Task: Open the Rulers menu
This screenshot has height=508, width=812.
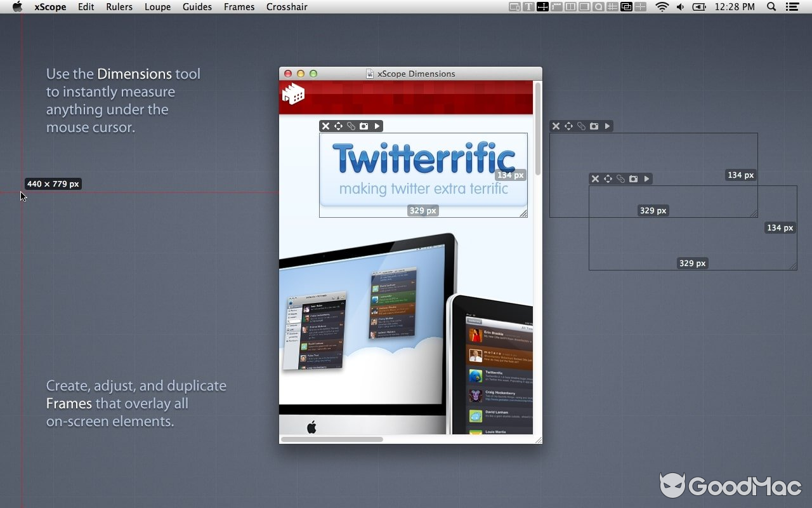Action: [x=119, y=7]
